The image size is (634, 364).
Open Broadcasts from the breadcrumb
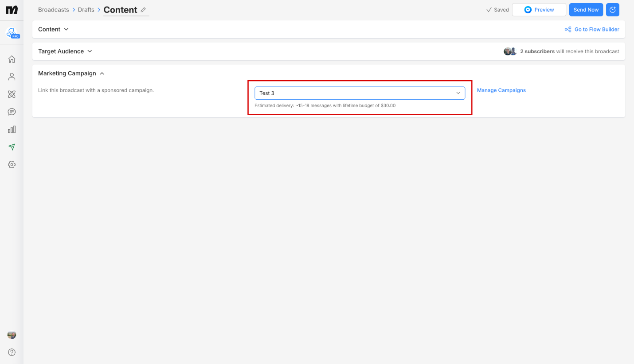coord(53,9)
